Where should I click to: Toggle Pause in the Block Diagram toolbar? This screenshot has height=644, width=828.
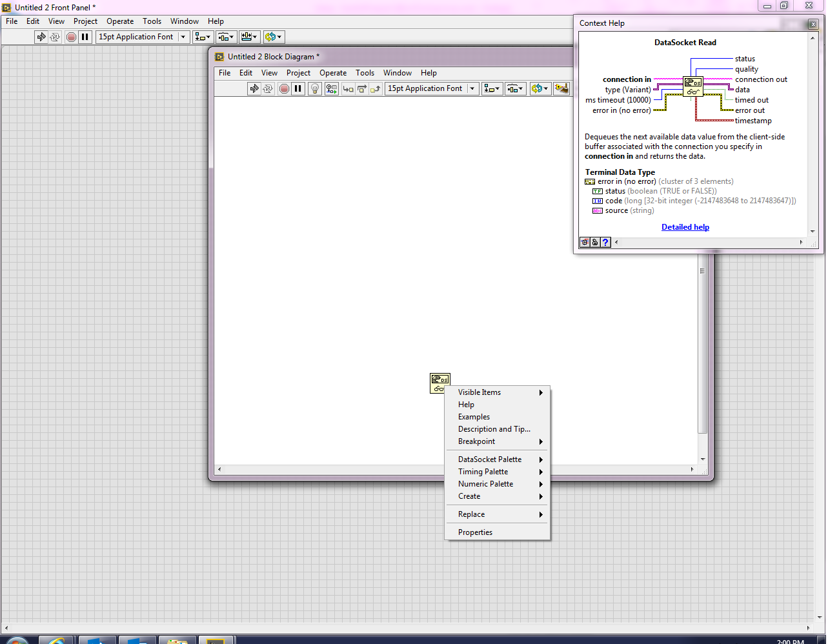pyautogui.click(x=298, y=88)
